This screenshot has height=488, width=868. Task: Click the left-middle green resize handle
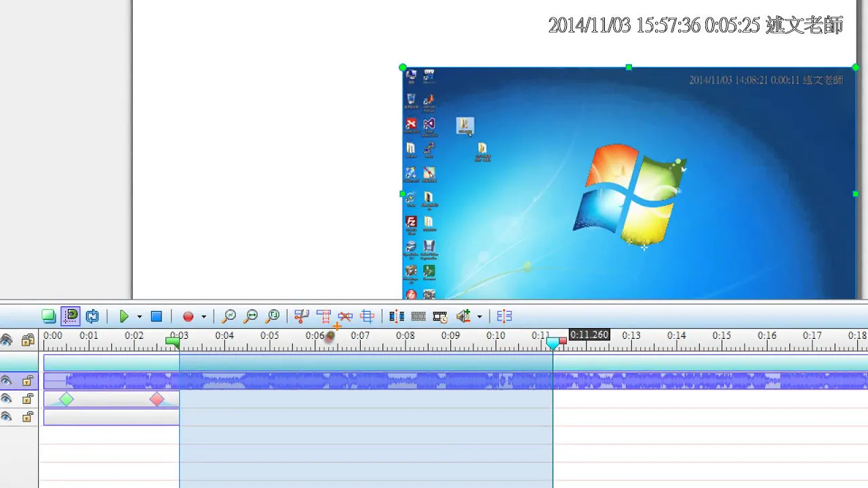tap(403, 194)
